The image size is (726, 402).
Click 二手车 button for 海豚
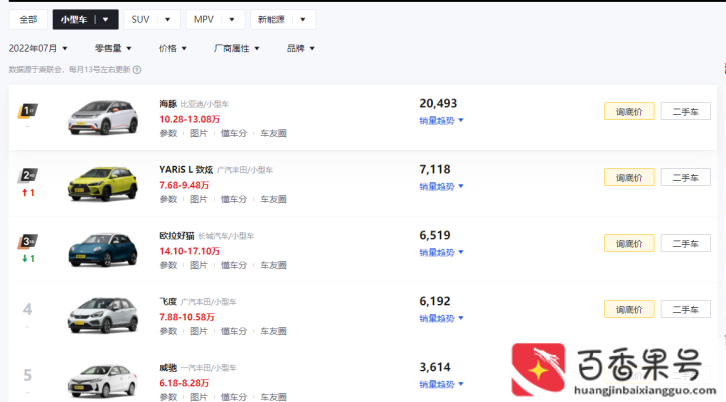pyautogui.click(x=686, y=111)
